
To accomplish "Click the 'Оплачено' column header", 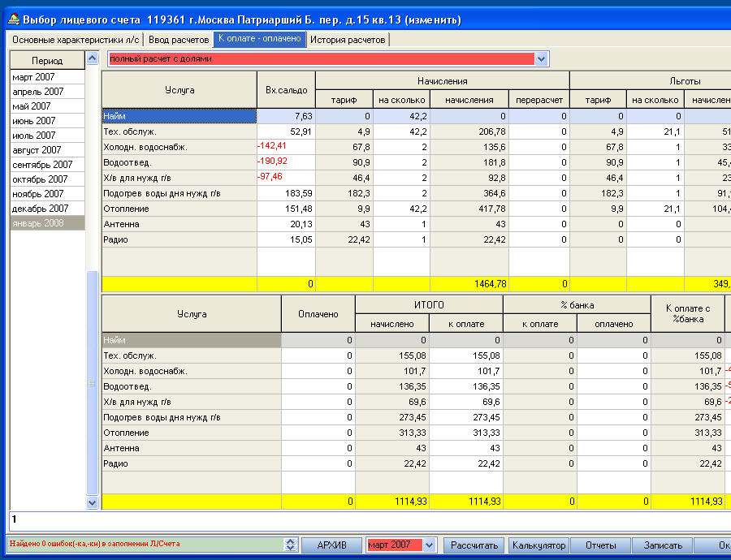I will coord(318,314).
